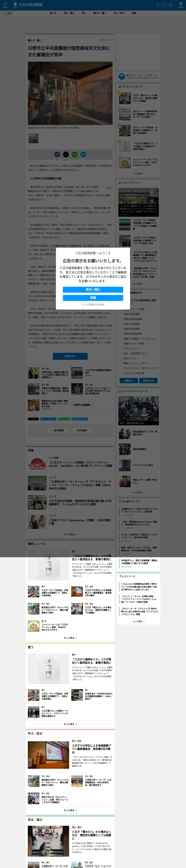Click the pin icon beside みん経トピックス
186x868 pixels.
(x=120, y=501)
